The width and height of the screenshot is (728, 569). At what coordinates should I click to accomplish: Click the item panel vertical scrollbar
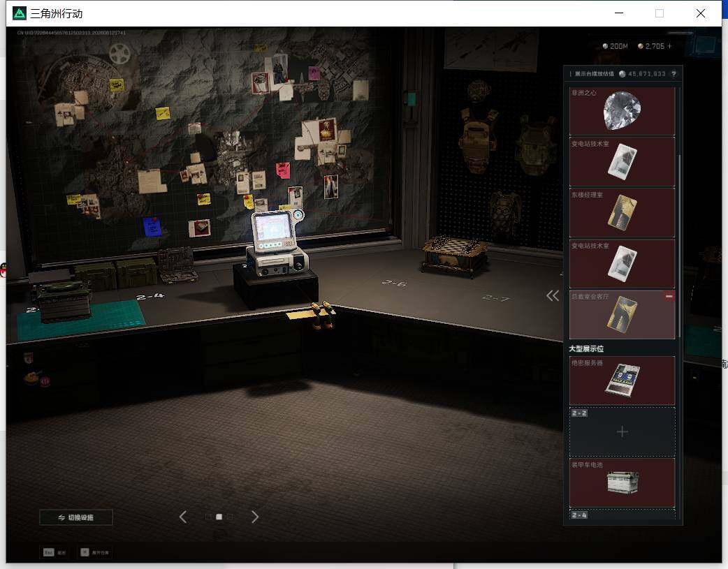pos(679,246)
